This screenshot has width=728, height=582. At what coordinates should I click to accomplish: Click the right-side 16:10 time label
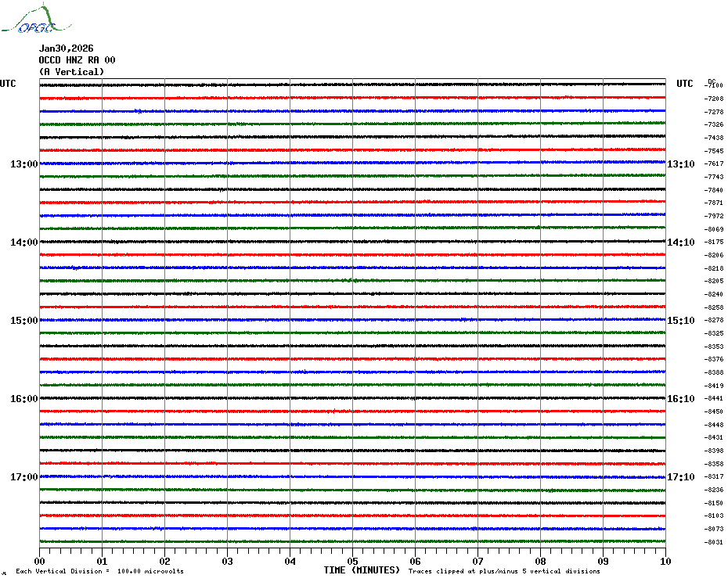coord(680,399)
